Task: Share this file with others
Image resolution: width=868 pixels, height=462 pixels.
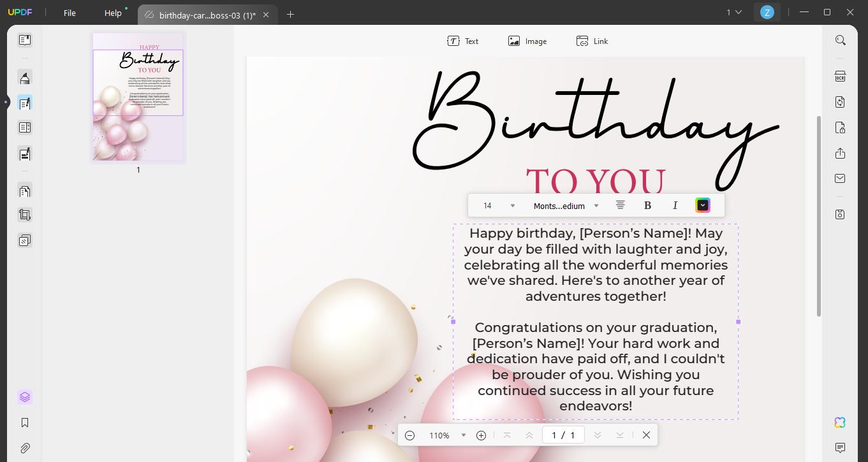Action: [x=840, y=154]
